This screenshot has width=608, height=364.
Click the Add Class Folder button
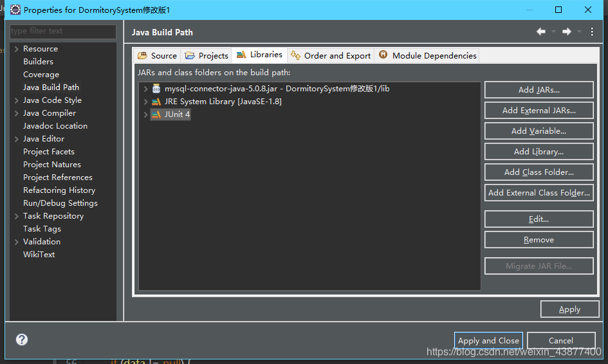tap(539, 172)
